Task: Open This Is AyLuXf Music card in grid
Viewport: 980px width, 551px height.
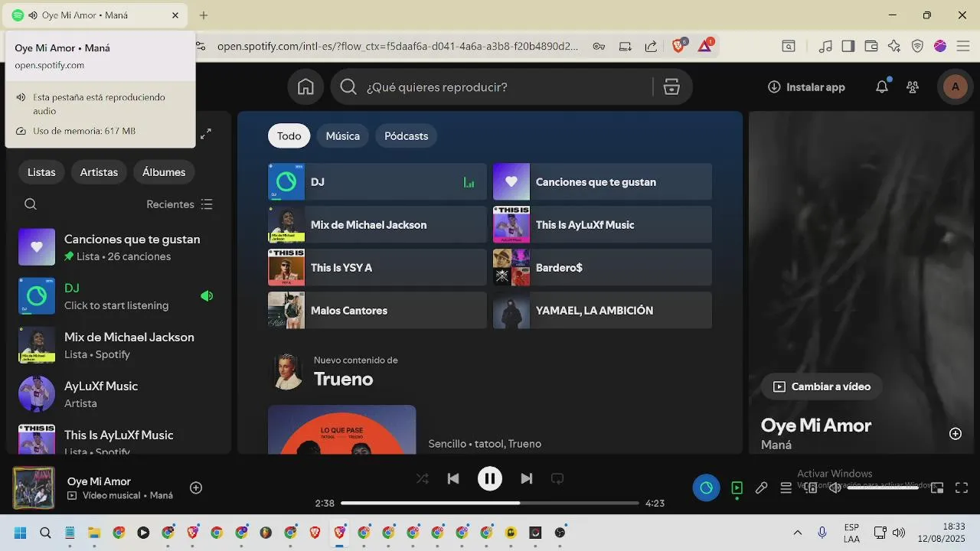Action: [603, 225]
